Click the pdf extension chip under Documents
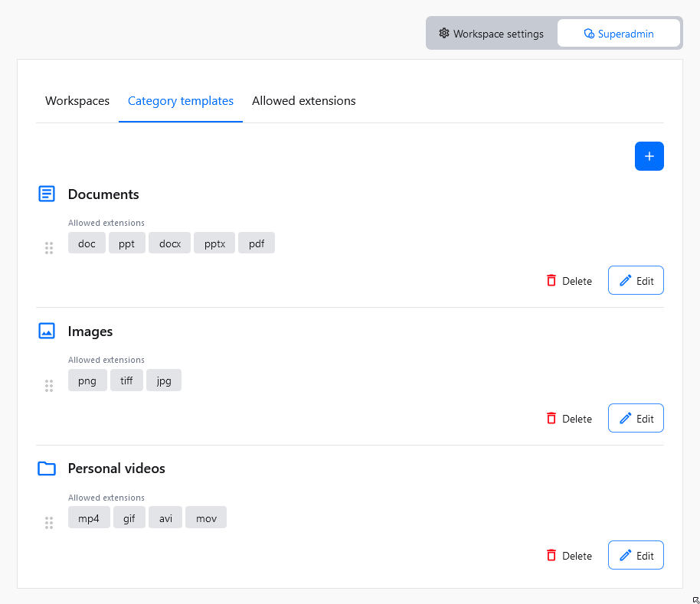 click(x=256, y=243)
